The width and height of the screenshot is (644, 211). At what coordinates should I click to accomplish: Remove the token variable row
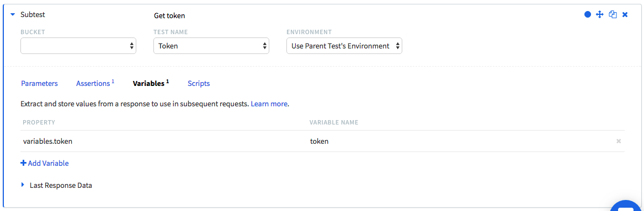tap(619, 142)
